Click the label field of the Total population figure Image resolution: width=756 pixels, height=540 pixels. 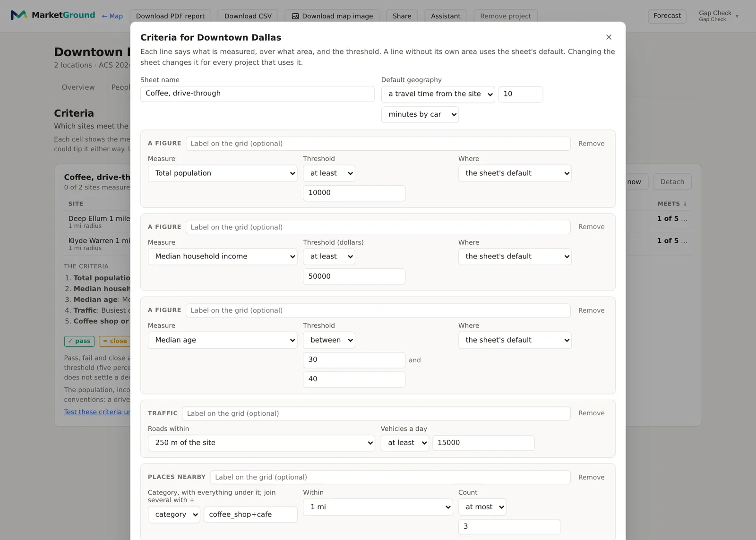coord(378,144)
